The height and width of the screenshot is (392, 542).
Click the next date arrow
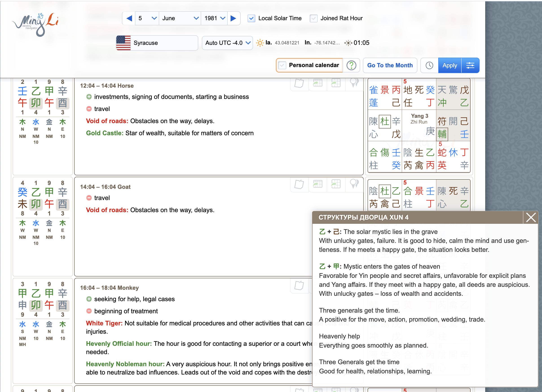233,18
